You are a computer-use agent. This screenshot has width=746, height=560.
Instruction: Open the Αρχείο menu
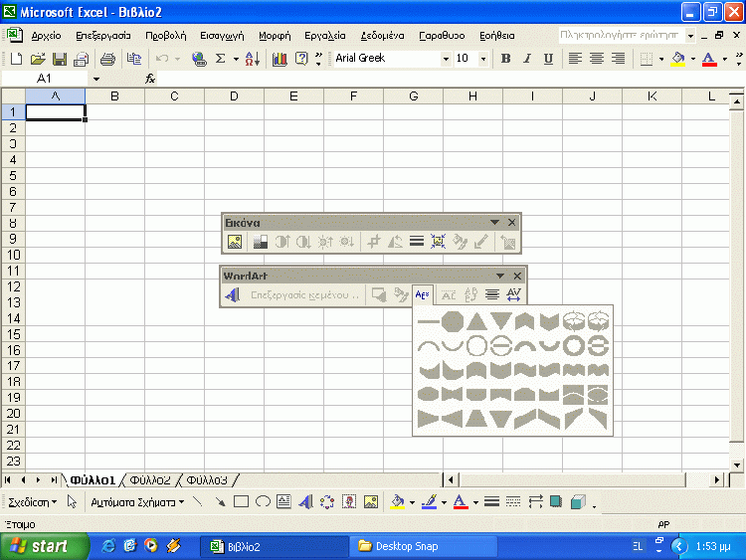pyautogui.click(x=46, y=36)
